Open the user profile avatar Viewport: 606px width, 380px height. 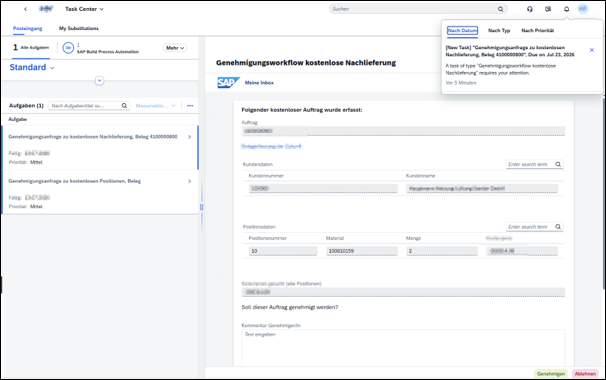pyautogui.click(x=583, y=9)
